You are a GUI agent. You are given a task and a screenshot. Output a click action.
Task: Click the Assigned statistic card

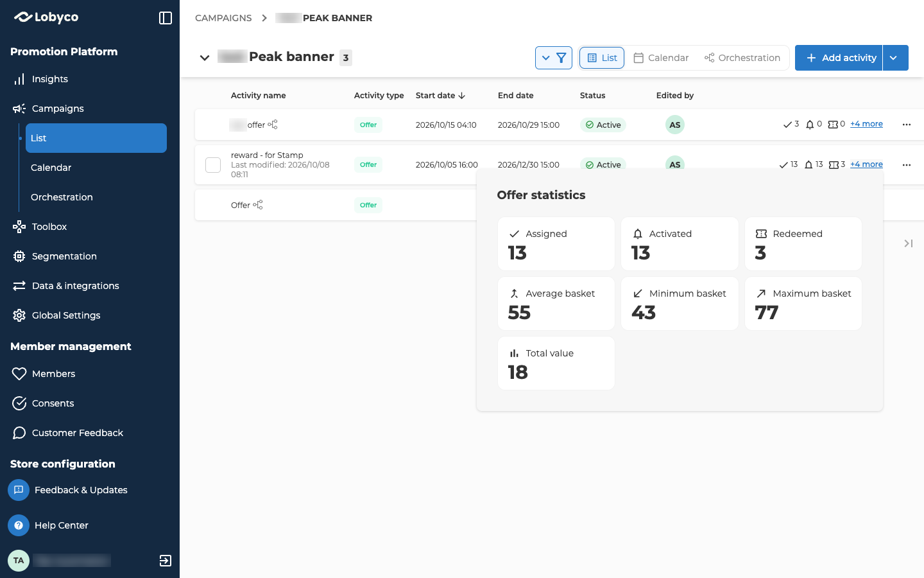556,244
